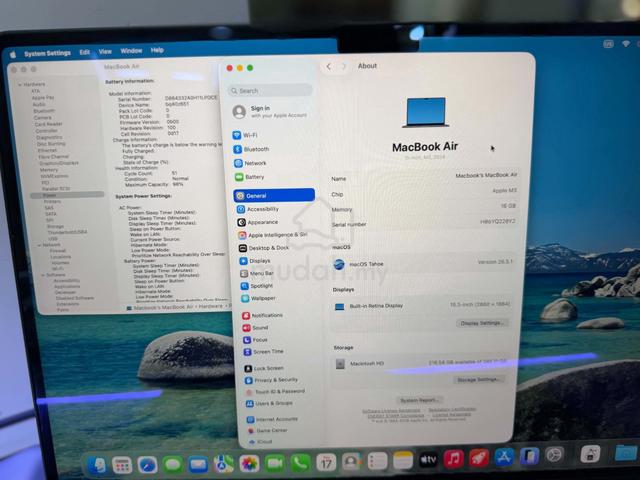Open Notifications settings
Viewport: 640px width, 480px height.
pyautogui.click(x=262, y=315)
